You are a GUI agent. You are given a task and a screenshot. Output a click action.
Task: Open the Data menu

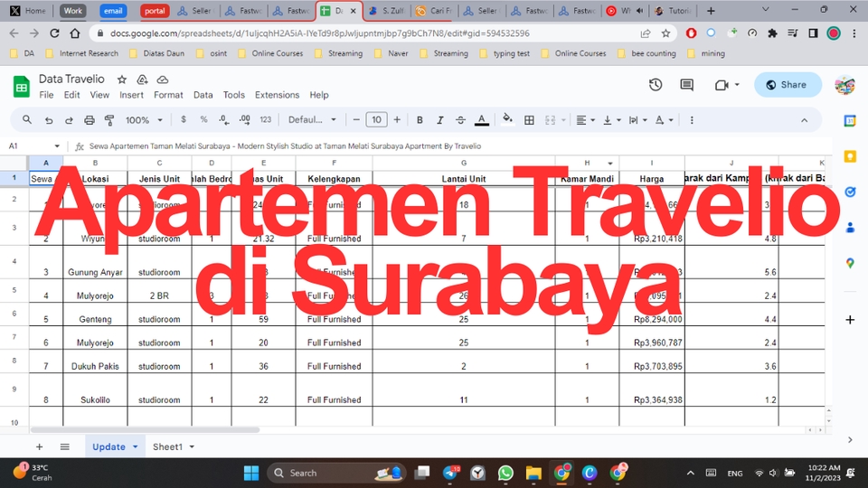coord(203,95)
